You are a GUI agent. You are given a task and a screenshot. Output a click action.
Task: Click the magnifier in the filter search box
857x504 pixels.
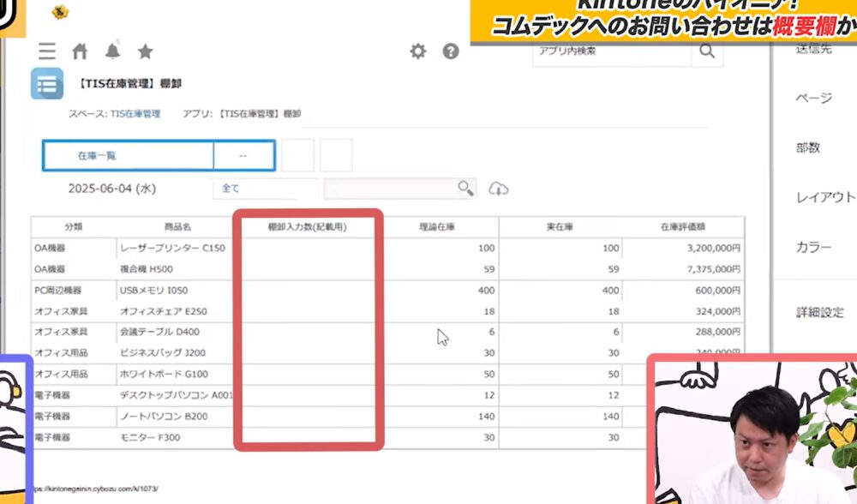coord(464,189)
